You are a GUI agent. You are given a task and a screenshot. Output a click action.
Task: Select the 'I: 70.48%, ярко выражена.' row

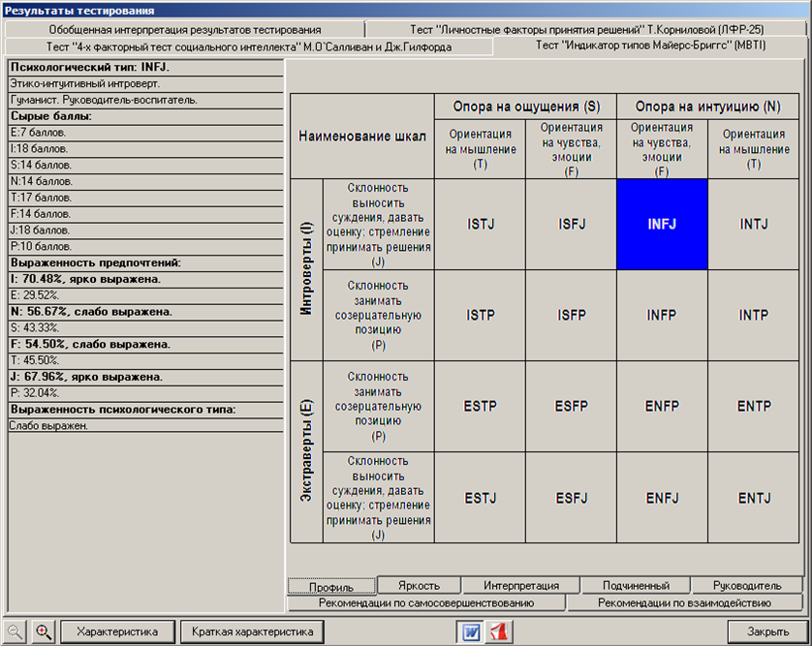(146, 280)
